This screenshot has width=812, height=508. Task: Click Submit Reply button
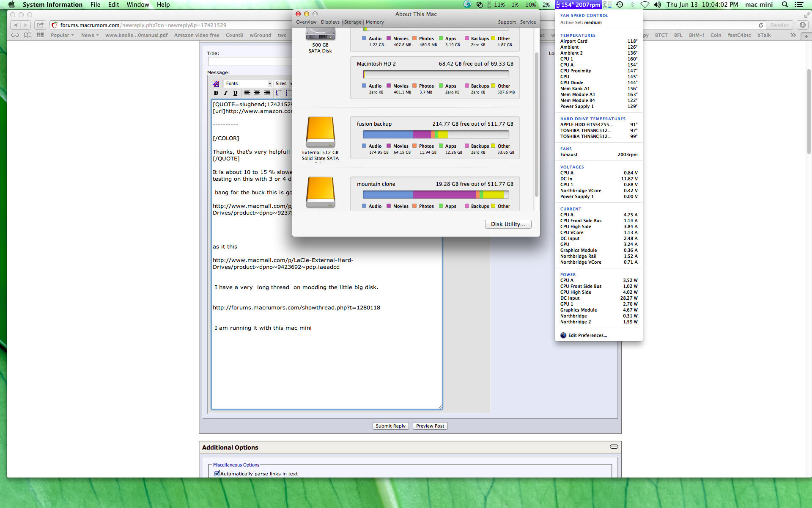pyautogui.click(x=390, y=426)
